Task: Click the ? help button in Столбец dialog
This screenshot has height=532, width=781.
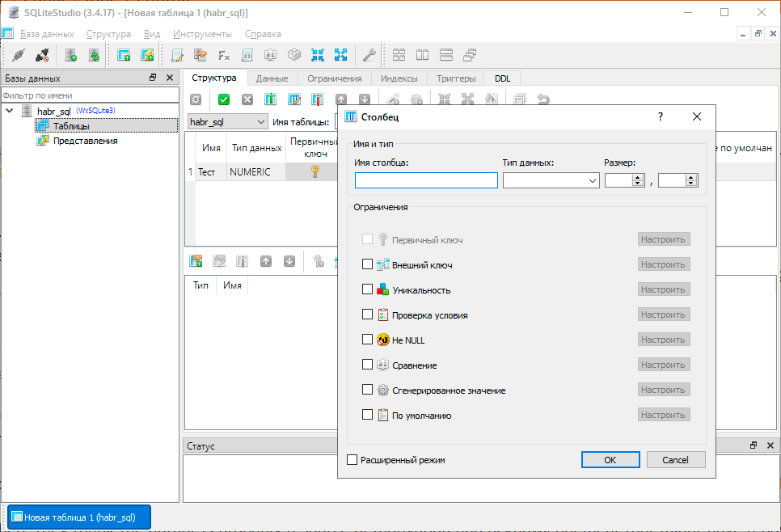Action: 661,116
